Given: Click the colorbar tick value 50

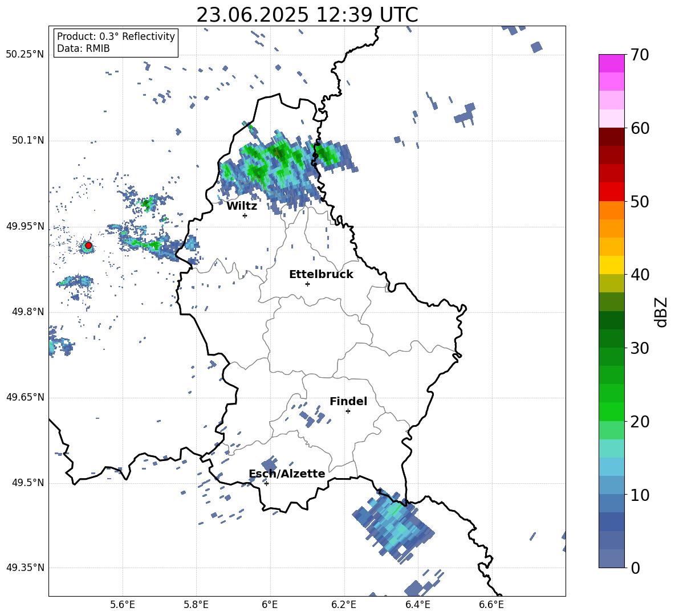Looking at the screenshot, I should [x=640, y=202].
